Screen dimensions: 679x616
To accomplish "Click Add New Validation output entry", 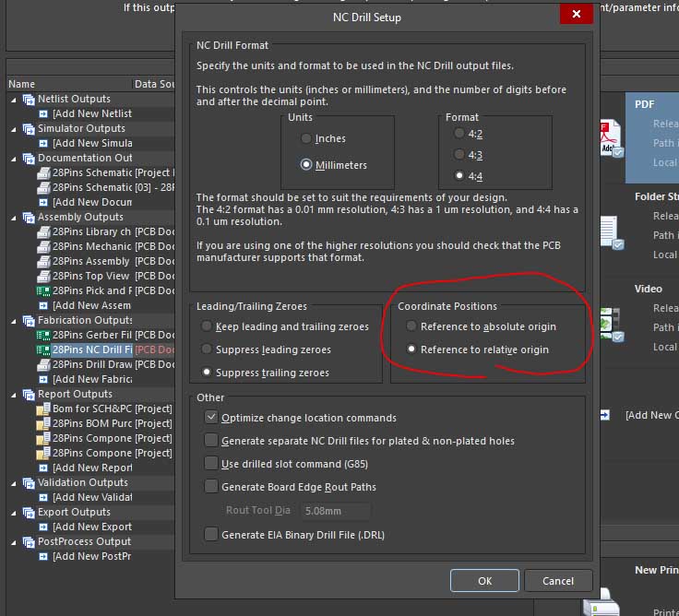I will click(x=91, y=497).
